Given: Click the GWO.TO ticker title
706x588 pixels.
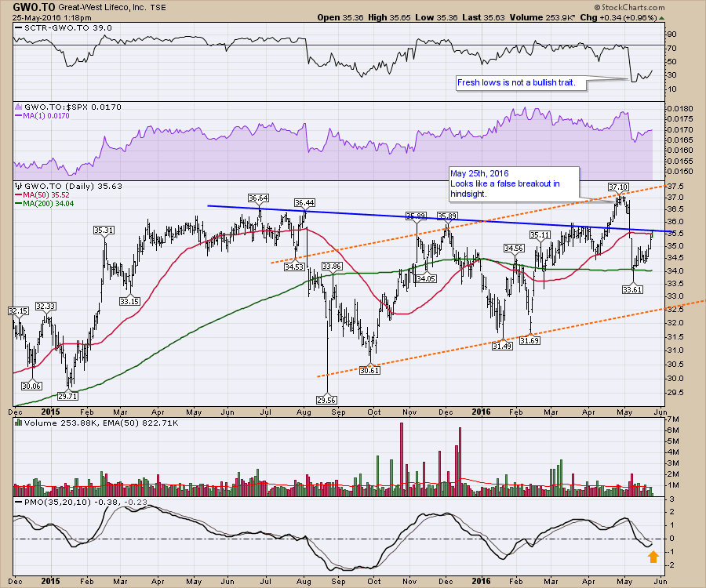Looking at the screenshot, I should [34, 7].
